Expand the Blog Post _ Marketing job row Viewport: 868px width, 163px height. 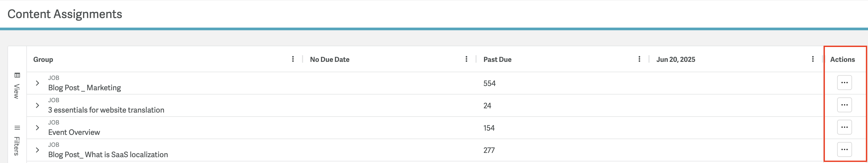pos(38,83)
